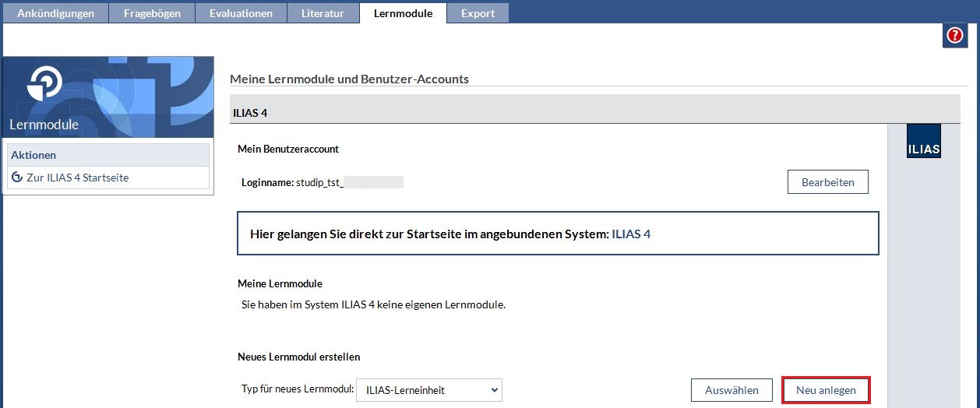Go to the Evaluationen tab
Image resolution: width=980 pixels, height=408 pixels.
[x=241, y=13]
